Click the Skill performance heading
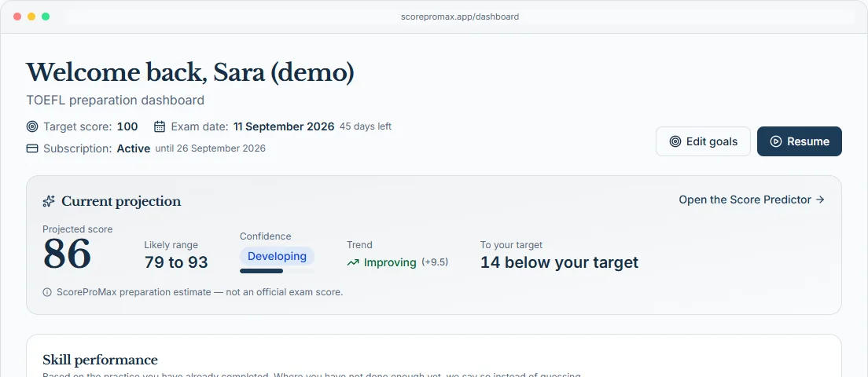The image size is (868, 377). 100,360
